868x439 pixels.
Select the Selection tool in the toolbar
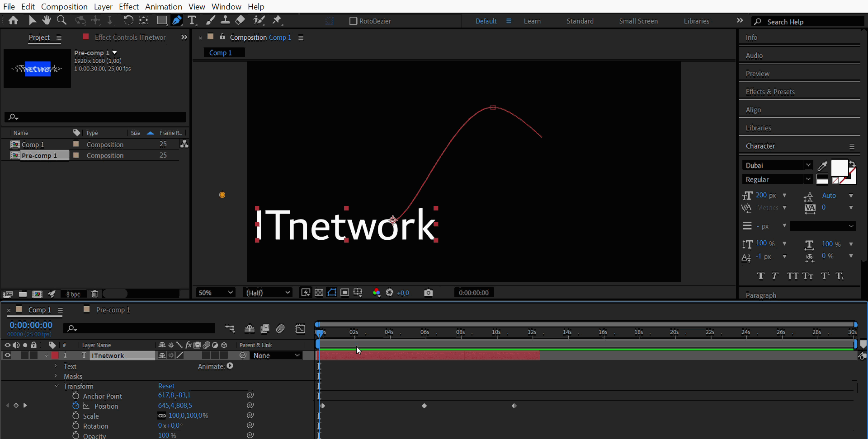[x=32, y=20]
